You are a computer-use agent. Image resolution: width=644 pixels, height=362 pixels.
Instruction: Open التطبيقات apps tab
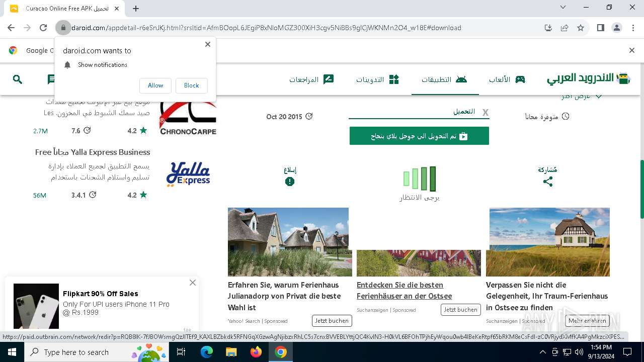point(445,79)
